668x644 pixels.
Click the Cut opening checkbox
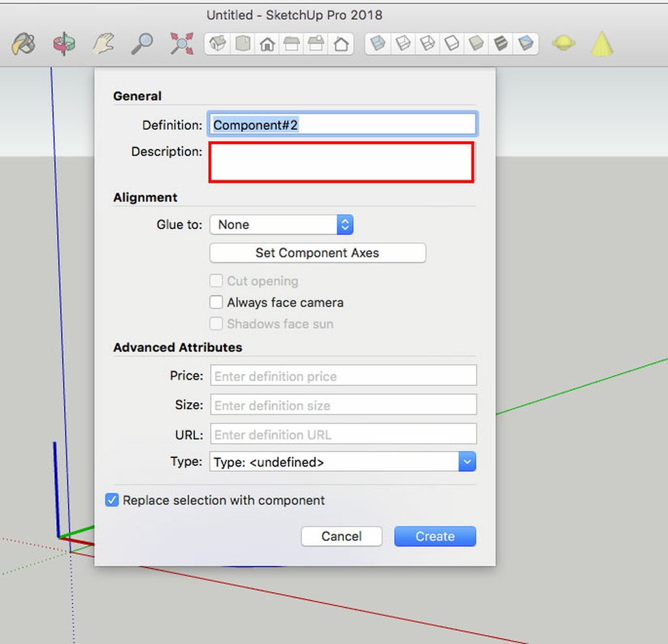point(217,281)
